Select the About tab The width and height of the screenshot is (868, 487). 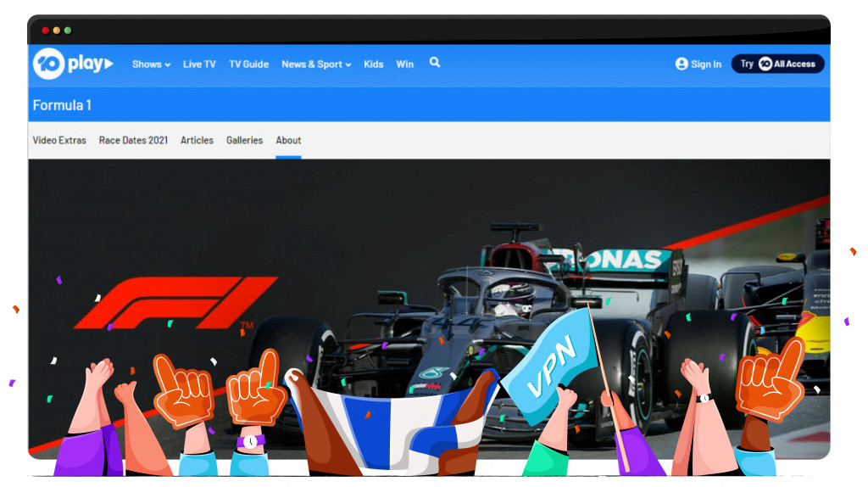pos(288,140)
